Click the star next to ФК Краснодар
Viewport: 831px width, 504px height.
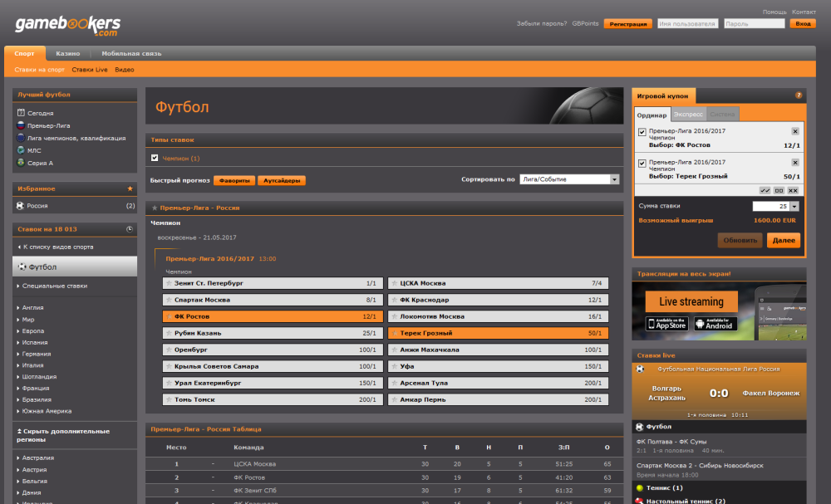pyautogui.click(x=394, y=300)
